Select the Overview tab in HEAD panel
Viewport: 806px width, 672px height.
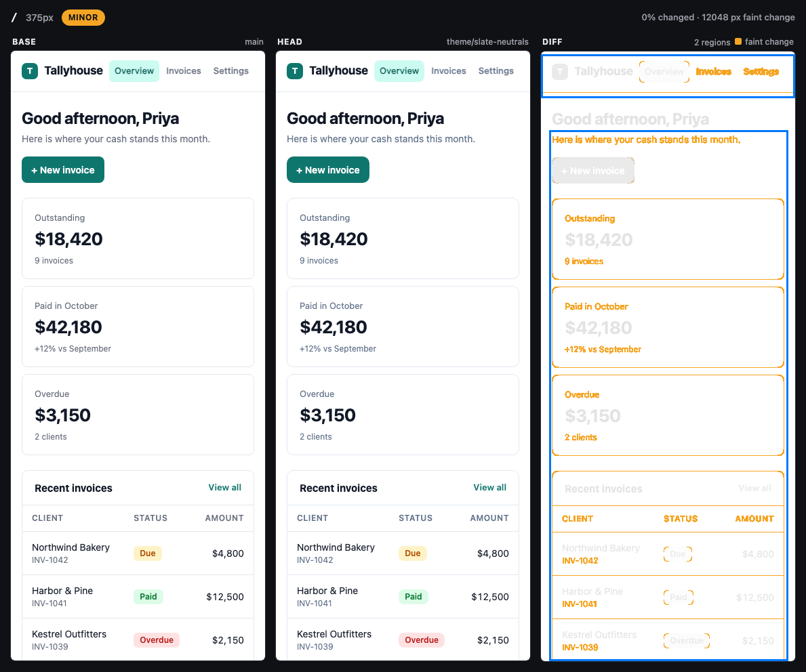click(399, 71)
